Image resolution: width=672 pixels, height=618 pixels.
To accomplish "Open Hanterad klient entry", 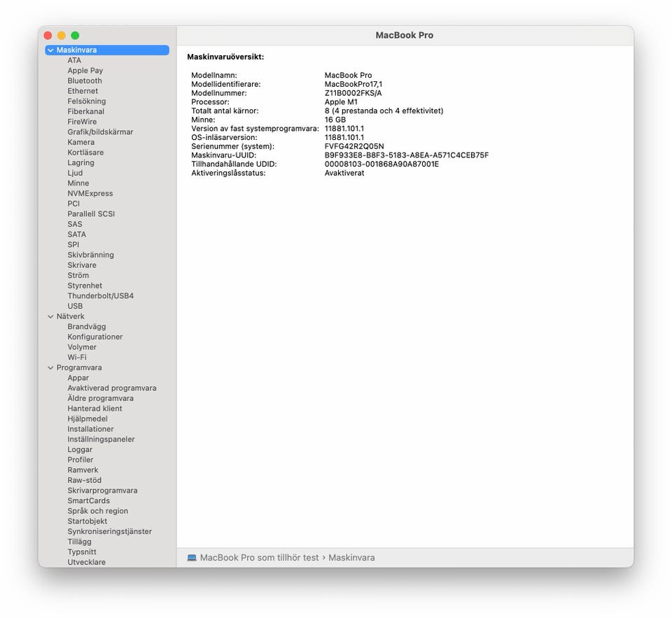I will [94, 409].
